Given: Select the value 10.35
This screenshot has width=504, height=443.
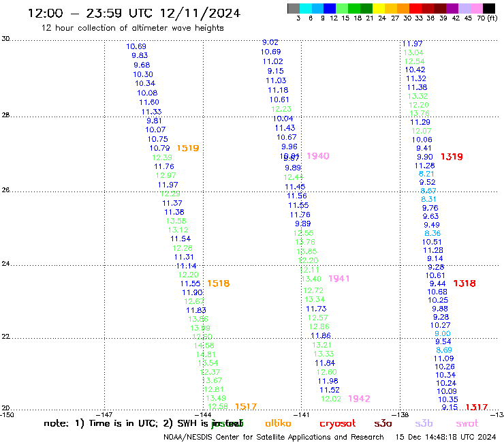Looking at the screenshot, I should coord(447,399).
